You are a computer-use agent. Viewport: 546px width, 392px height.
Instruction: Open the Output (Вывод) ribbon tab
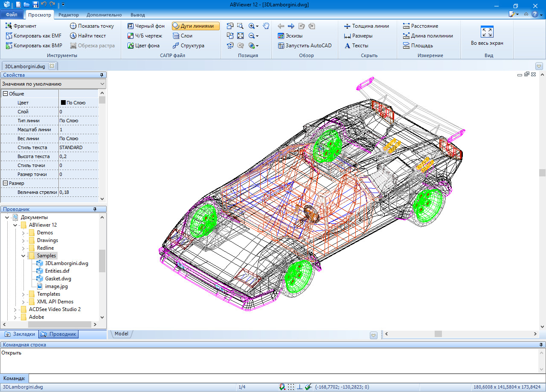click(x=137, y=15)
